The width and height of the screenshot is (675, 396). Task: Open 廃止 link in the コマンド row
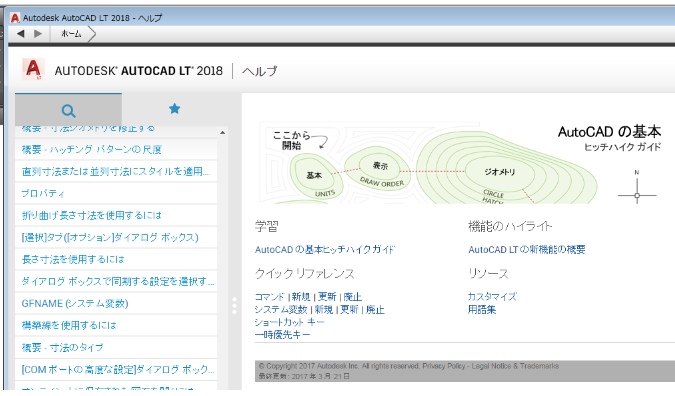click(x=353, y=297)
